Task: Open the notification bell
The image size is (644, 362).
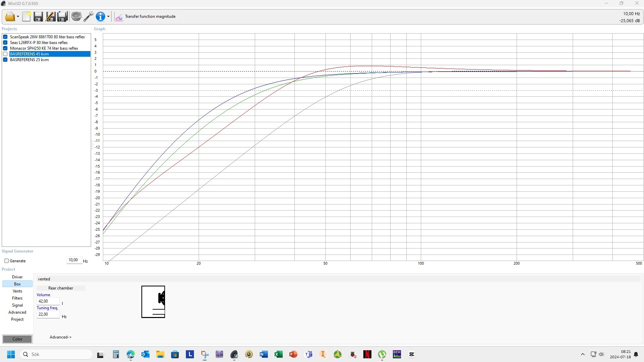Action: tap(636, 354)
